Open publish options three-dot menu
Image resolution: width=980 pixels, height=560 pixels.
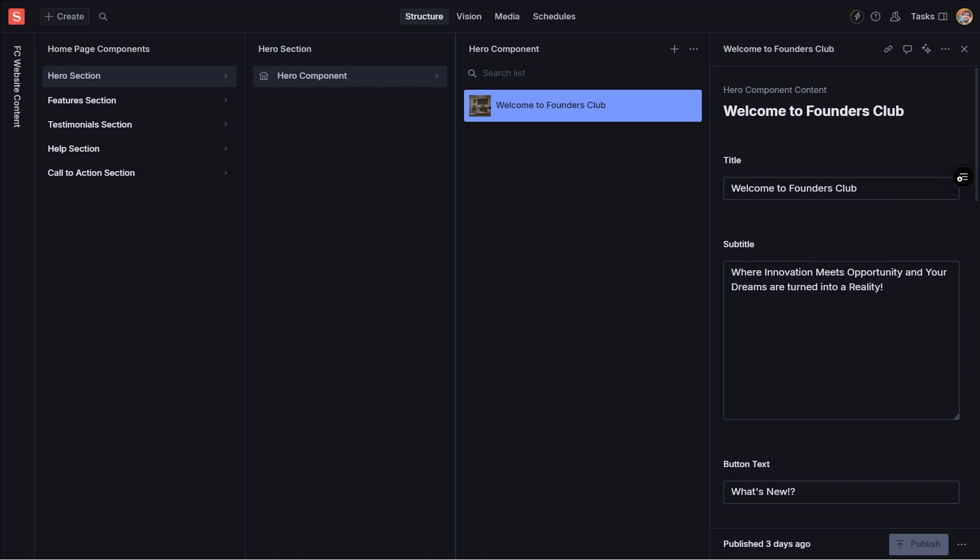pyautogui.click(x=962, y=544)
